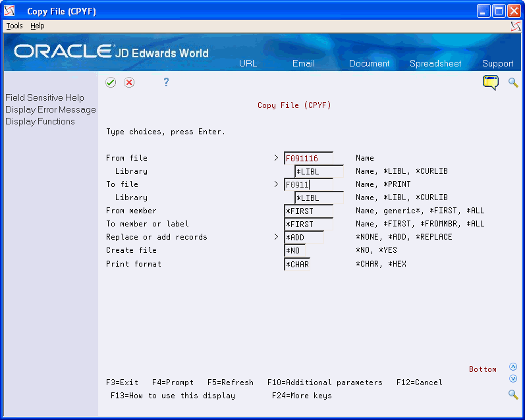Click the red 'Copy File (CPYF)' heading
Screen dimensions: 525x420
tap(294, 105)
